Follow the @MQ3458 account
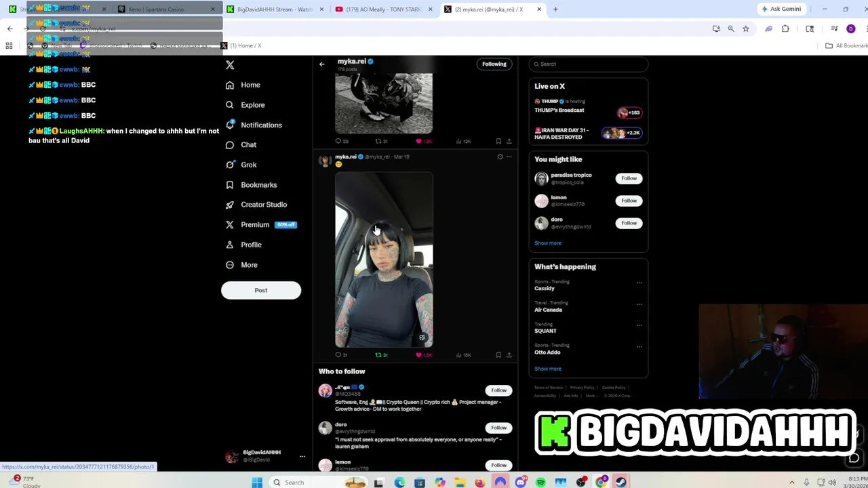The width and height of the screenshot is (868, 488). tap(498, 390)
